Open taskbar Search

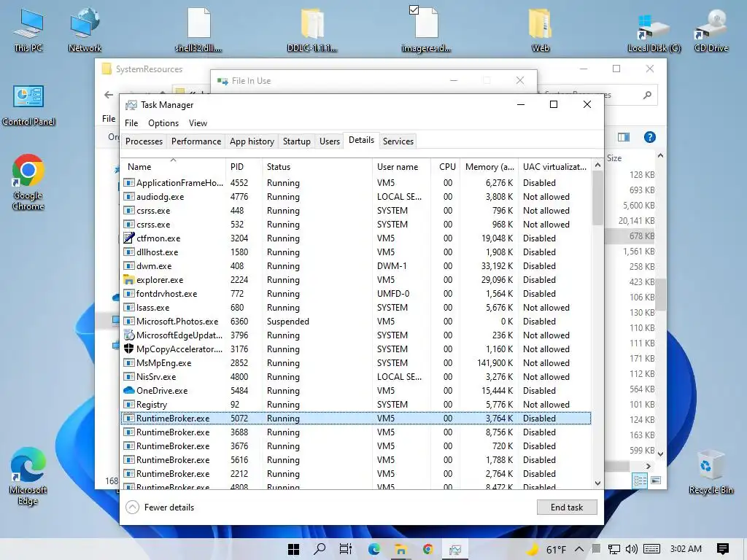click(320, 549)
